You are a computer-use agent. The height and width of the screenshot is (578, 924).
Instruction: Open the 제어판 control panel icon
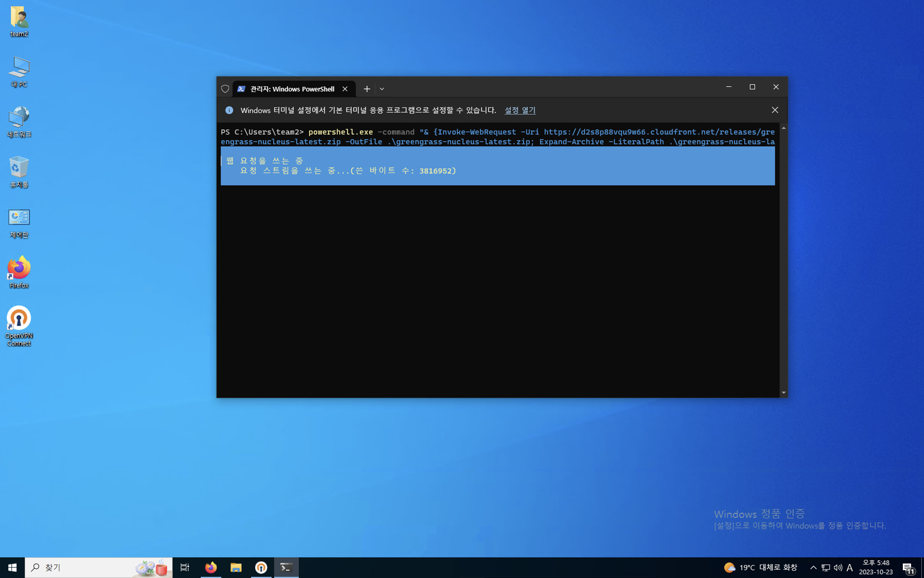(x=19, y=223)
